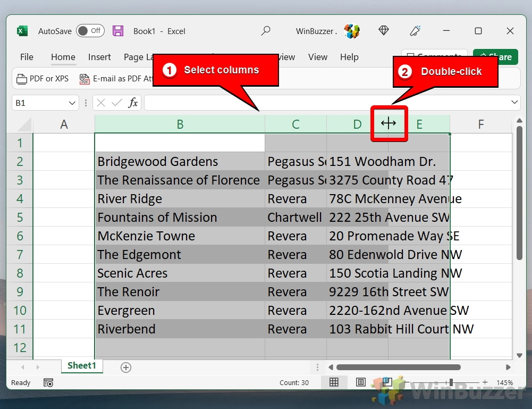Click the horizontal scroll left arrow
The width and height of the screenshot is (532, 409).
click(x=331, y=368)
